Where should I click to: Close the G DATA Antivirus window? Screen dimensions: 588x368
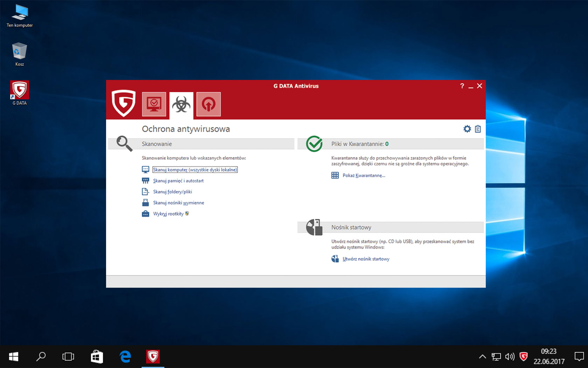[479, 86]
